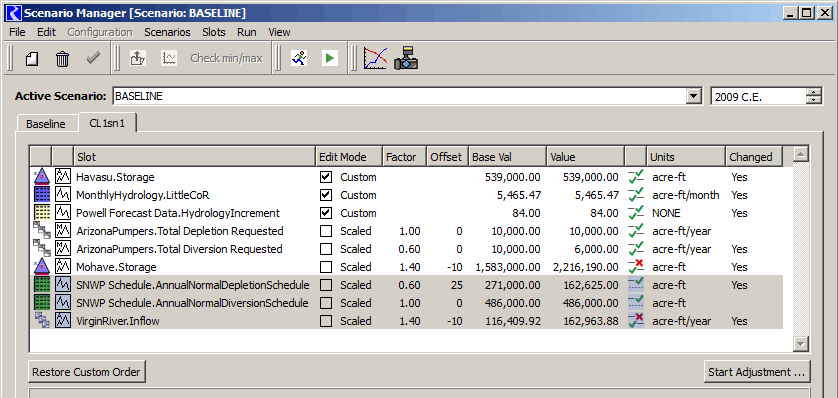Screen dimensions: 838x398
Task: Click the red X status icon for Mohave.Storage
Action: tap(636, 267)
